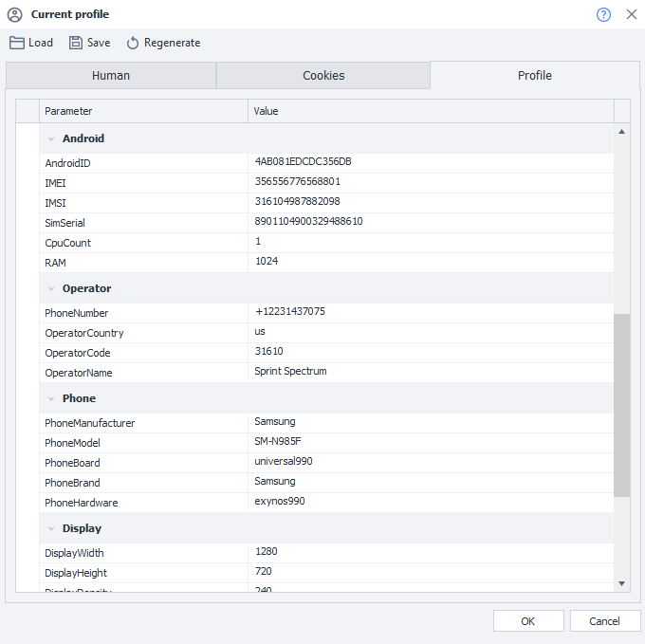Switch to the Human tab
Screen dimensions: 645x644
(111, 76)
